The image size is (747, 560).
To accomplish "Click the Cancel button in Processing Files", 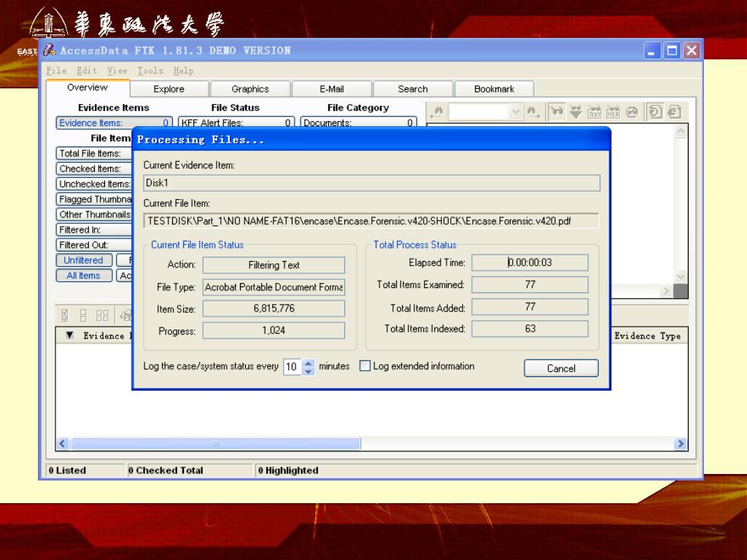I will coord(561,368).
